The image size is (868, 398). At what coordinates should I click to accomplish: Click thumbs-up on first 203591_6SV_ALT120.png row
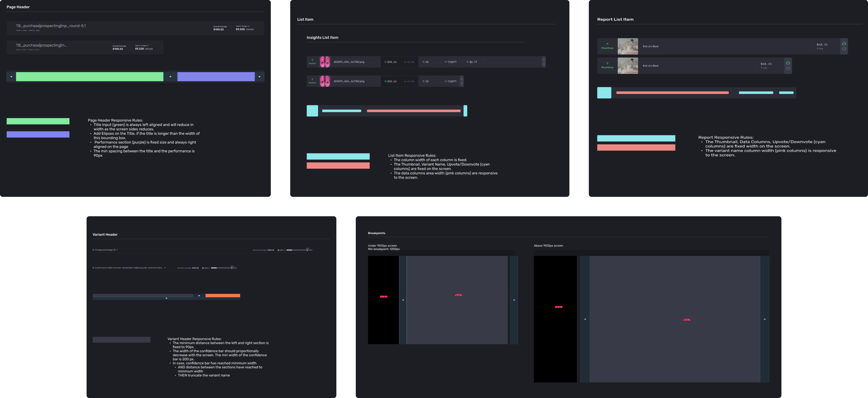click(544, 60)
